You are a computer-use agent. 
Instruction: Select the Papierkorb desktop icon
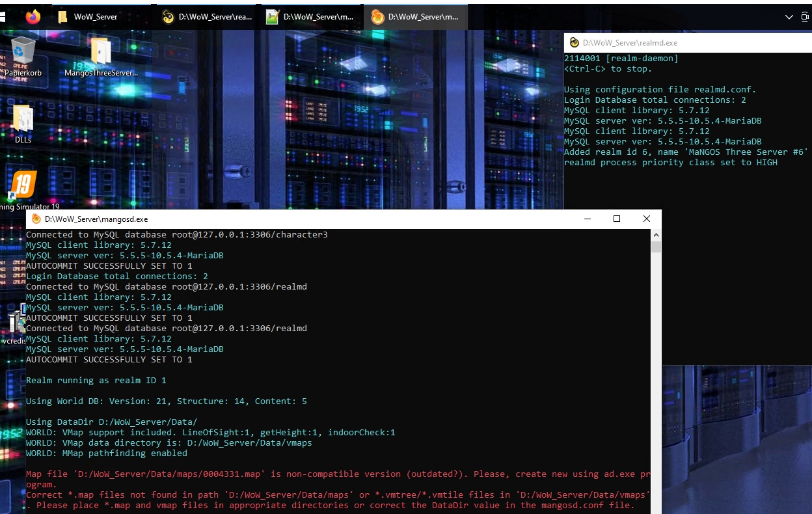[x=23, y=57]
